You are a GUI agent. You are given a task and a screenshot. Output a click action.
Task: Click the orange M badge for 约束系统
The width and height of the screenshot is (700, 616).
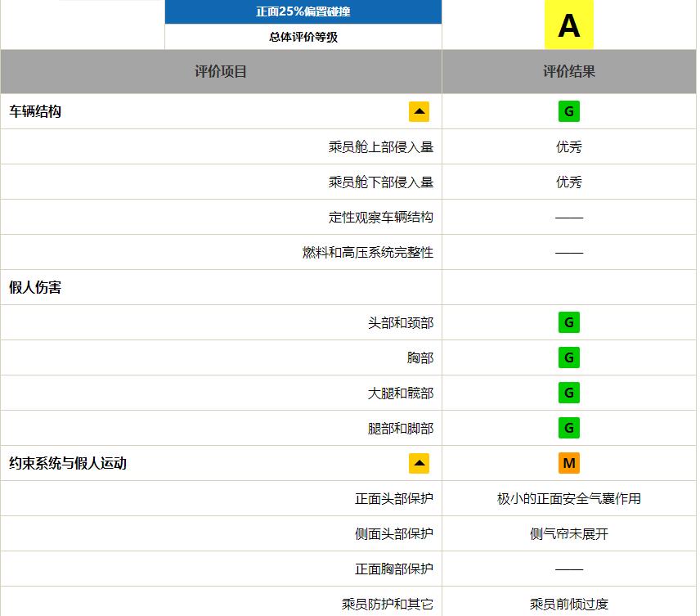(569, 463)
